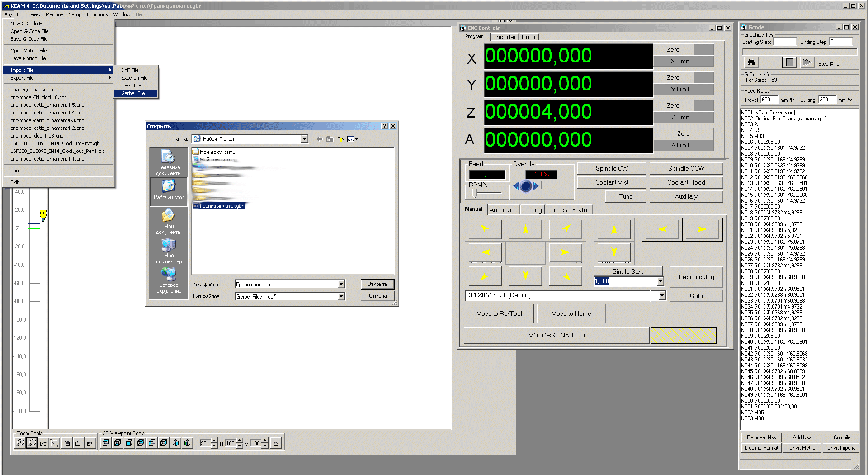Open the Папка folder dropdown
Screen dimensions: 868x475
(x=304, y=139)
